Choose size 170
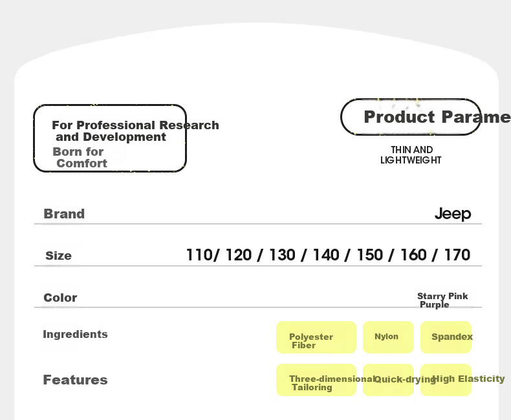 coord(457,255)
